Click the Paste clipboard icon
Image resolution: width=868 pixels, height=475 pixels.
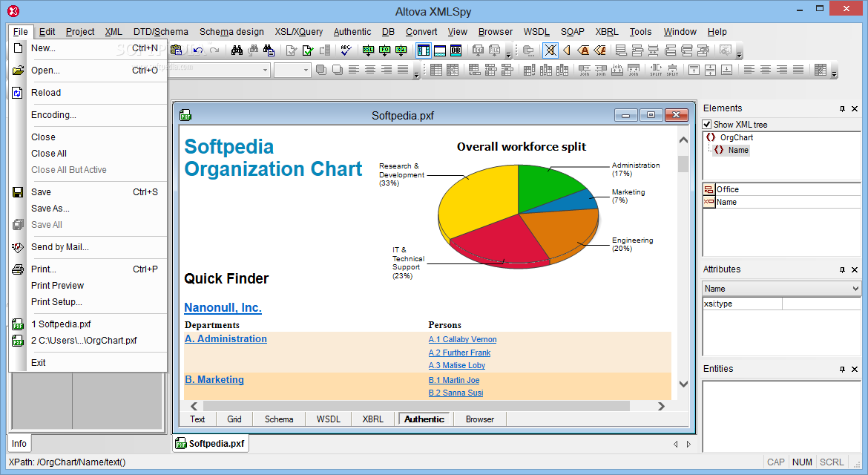pos(176,50)
